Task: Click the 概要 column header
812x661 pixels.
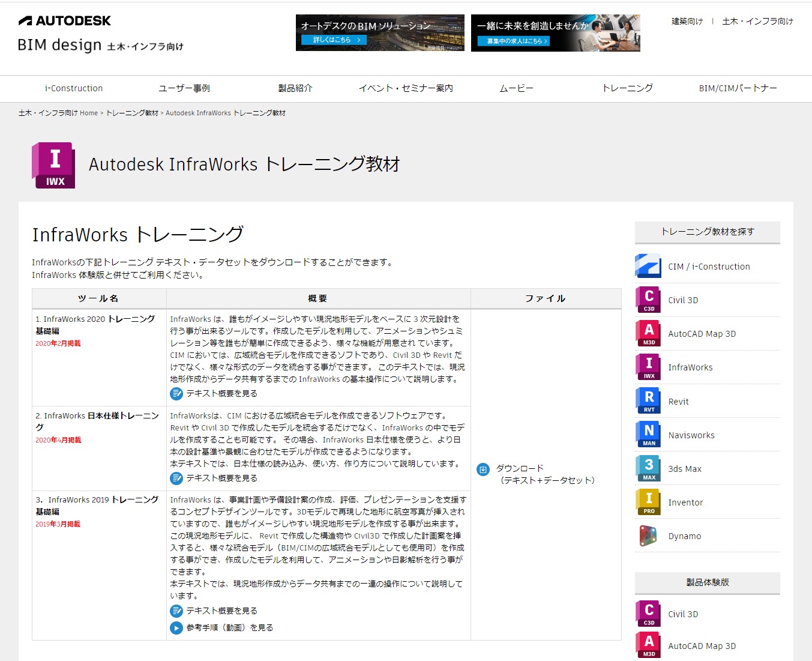Action: coord(318,298)
